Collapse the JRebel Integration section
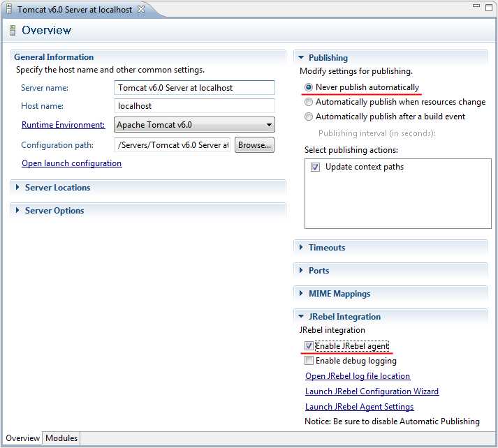498x448 pixels. coord(301,316)
